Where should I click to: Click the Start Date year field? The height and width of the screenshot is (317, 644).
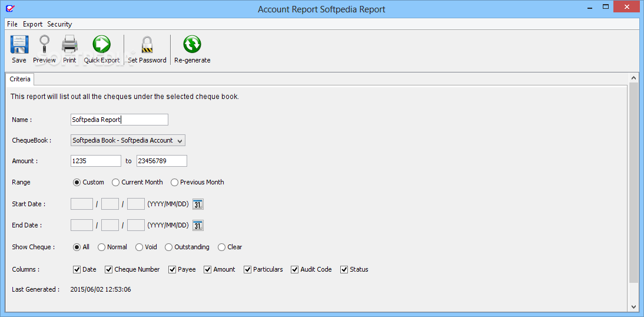click(x=82, y=204)
